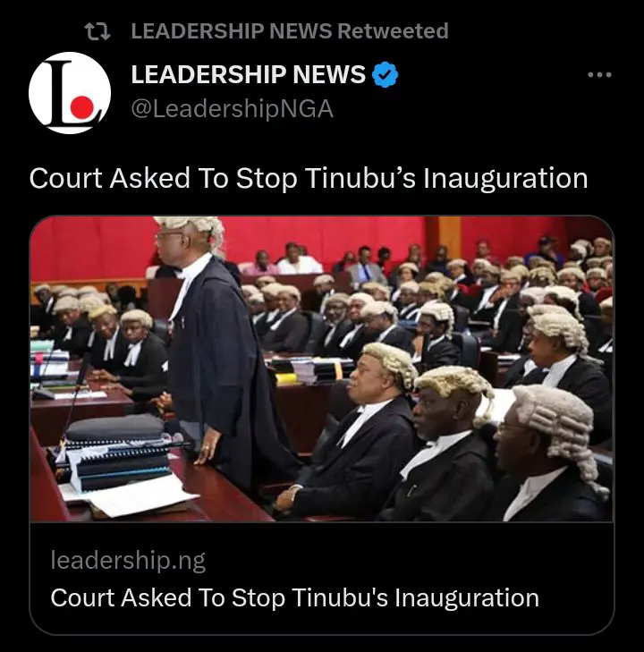Click the leadership.ng domain on the card
Screen dimensions: 644x652
(128, 561)
